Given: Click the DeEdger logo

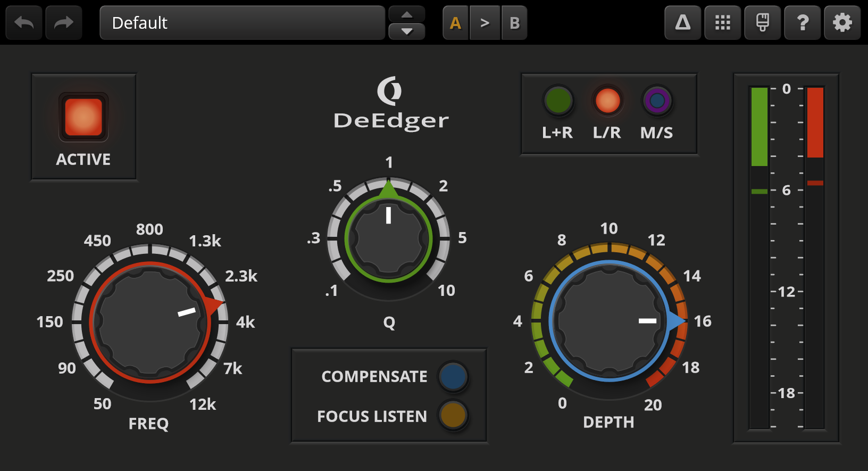Looking at the screenshot, I should [391, 104].
